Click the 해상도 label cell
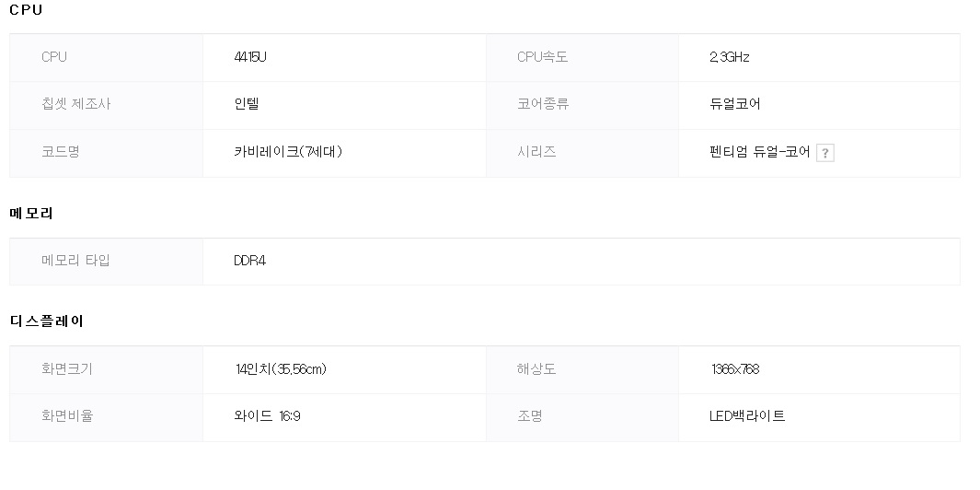 pos(582,370)
